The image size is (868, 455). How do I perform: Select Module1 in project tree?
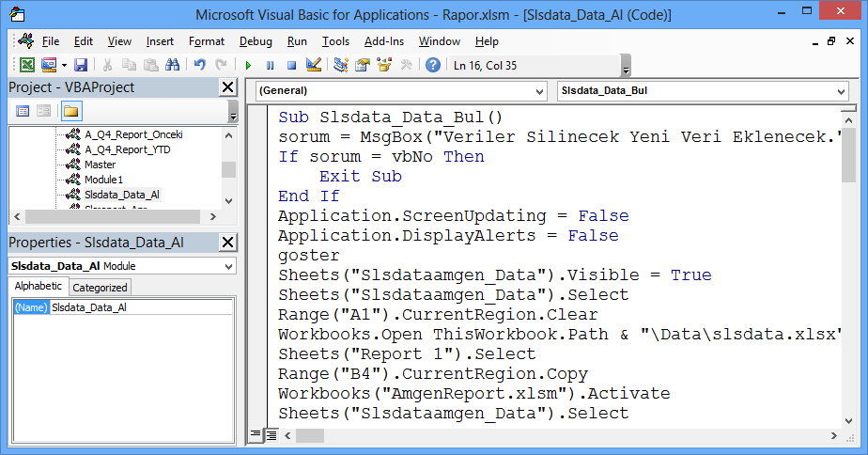[x=103, y=180]
